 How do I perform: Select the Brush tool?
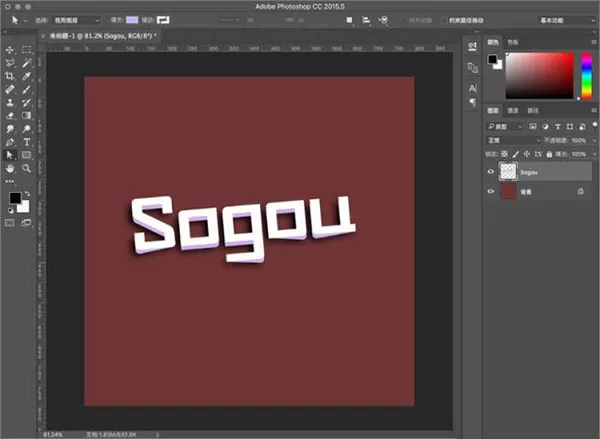(26, 90)
